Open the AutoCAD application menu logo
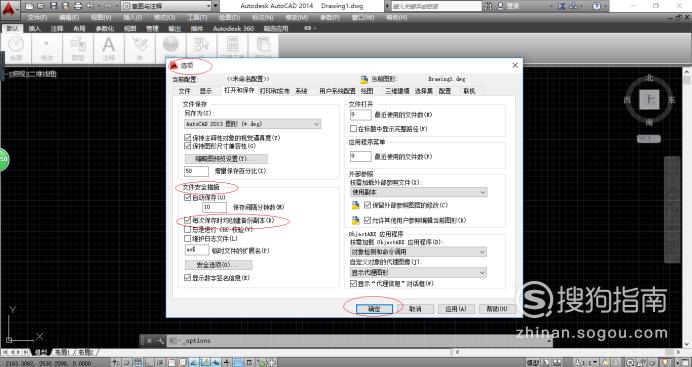 [x=9, y=9]
